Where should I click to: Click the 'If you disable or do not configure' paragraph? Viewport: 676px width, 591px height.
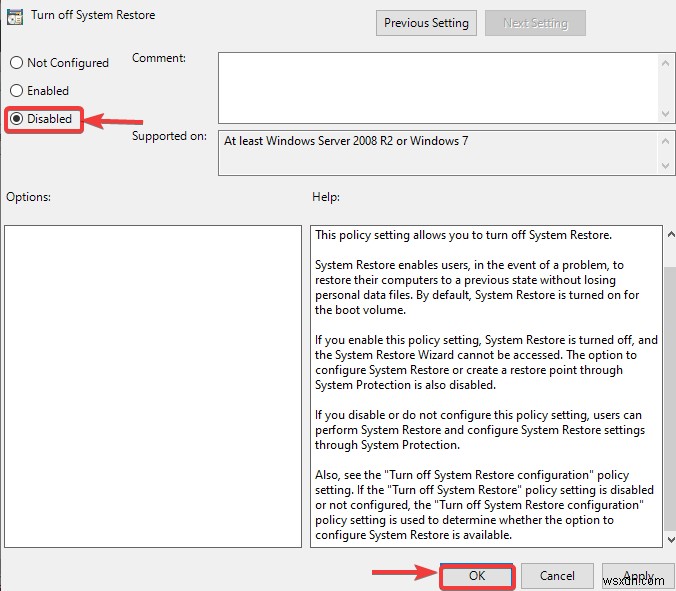click(x=480, y=430)
